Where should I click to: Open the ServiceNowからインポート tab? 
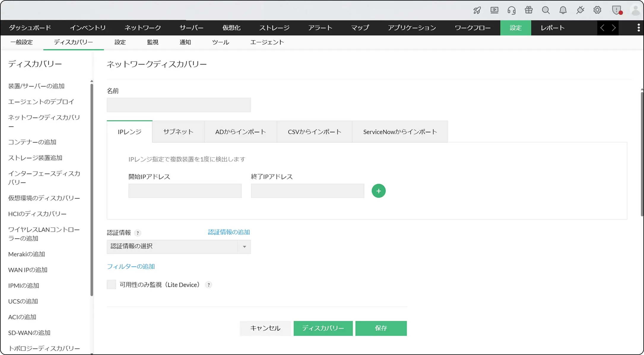pos(400,132)
